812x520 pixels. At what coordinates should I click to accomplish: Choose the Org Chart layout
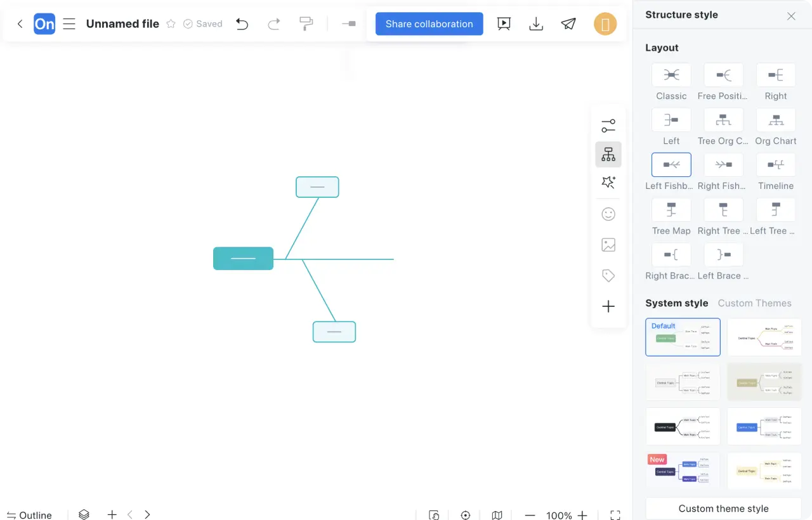pos(775,120)
